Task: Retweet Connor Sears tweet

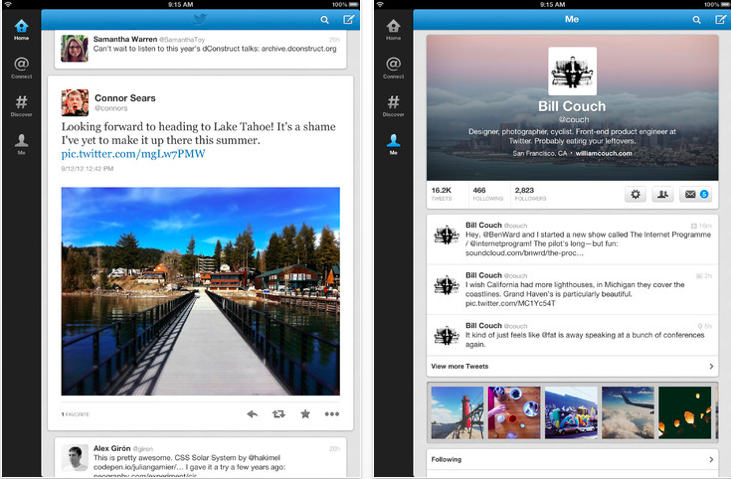Action: pos(279,414)
